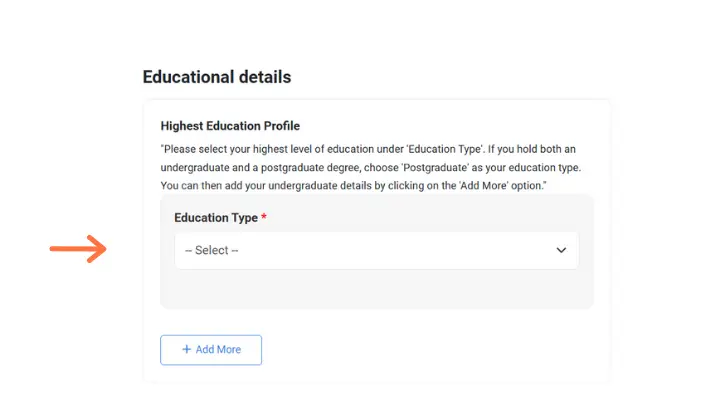Click the Add More button

tap(211, 350)
